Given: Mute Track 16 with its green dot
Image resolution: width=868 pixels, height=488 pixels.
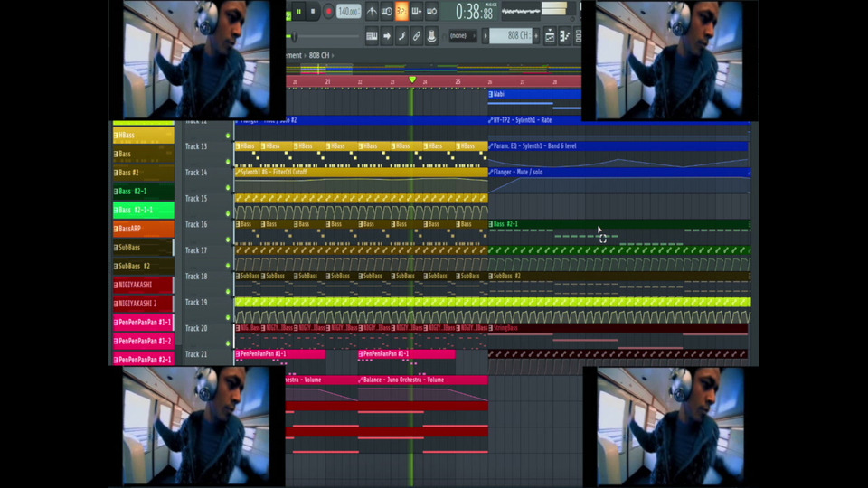Looking at the screenshot, I should coord(228,239).
